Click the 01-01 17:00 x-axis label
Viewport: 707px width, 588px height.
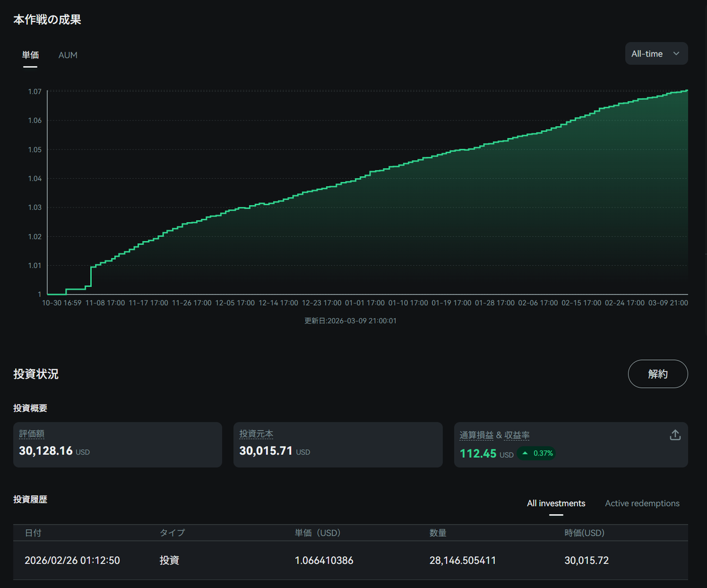point(365,303)
